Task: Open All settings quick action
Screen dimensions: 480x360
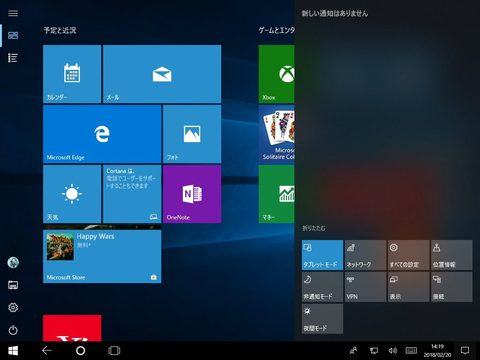Action: pyautogui.click(x=408, y=255)
